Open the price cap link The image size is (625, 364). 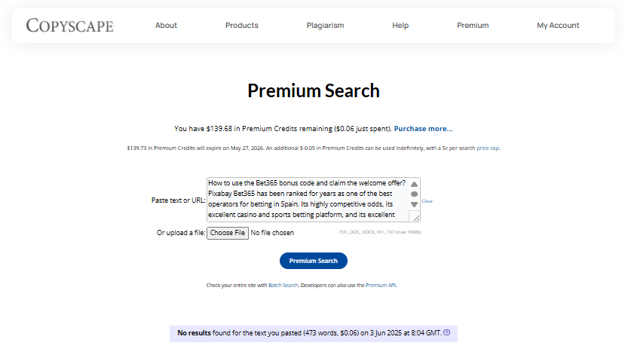pos(488,148)
